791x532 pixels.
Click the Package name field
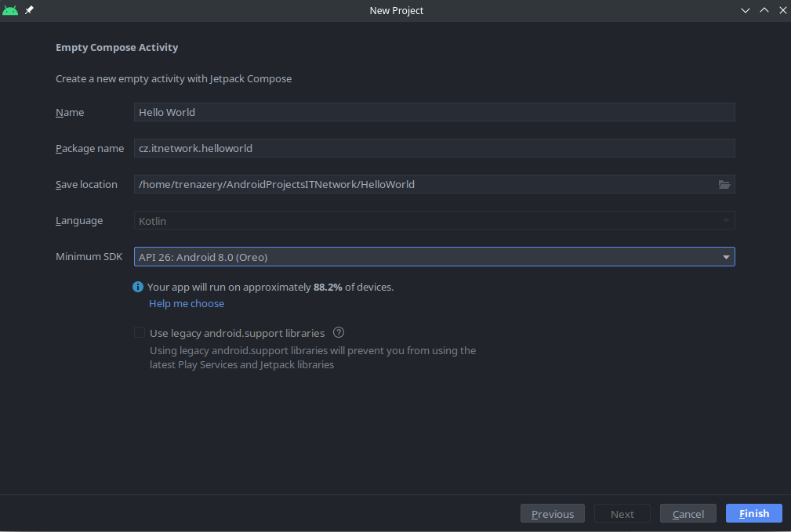click(x=434, y=148)
